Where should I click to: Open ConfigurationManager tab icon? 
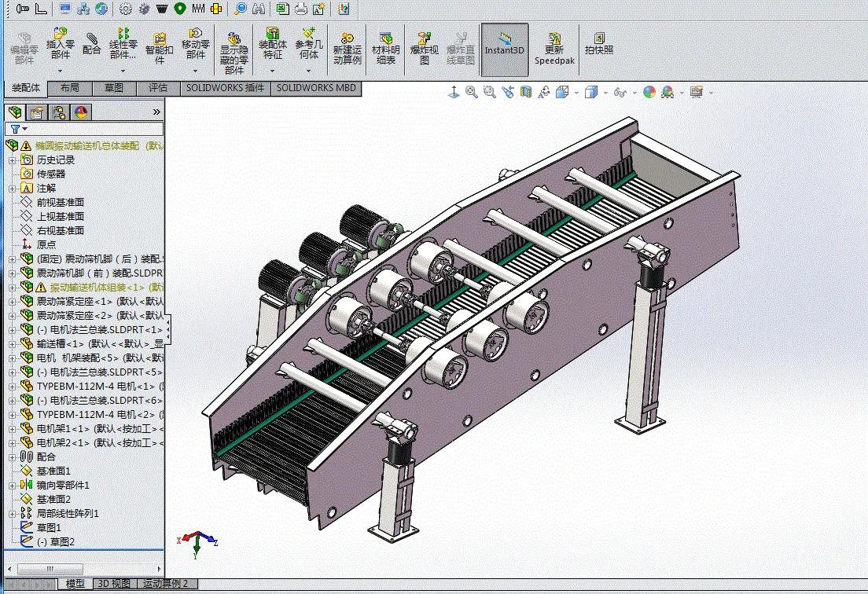coord(59,112)
